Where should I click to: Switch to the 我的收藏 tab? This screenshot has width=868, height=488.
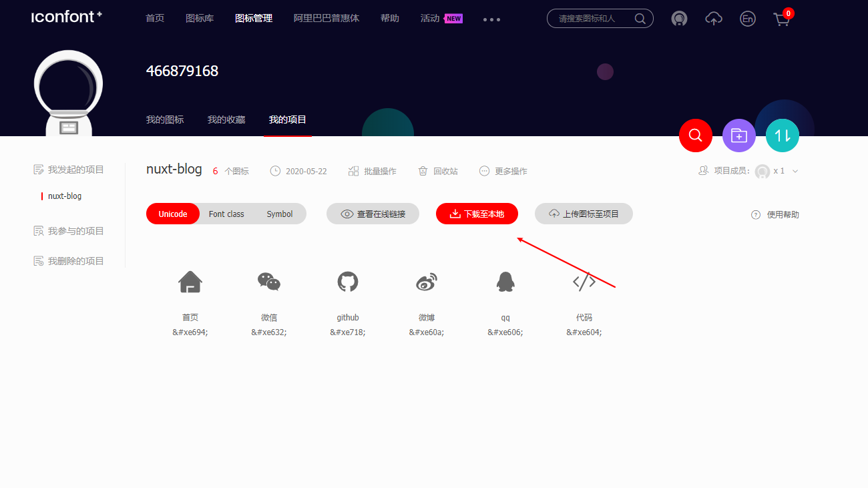[x=226, y=119]
